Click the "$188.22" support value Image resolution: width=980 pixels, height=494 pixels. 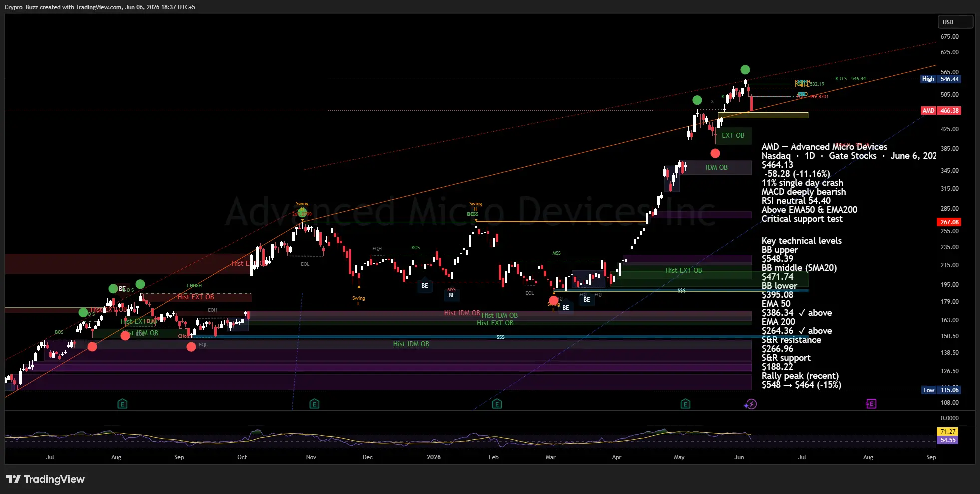[x=777, y=367]
